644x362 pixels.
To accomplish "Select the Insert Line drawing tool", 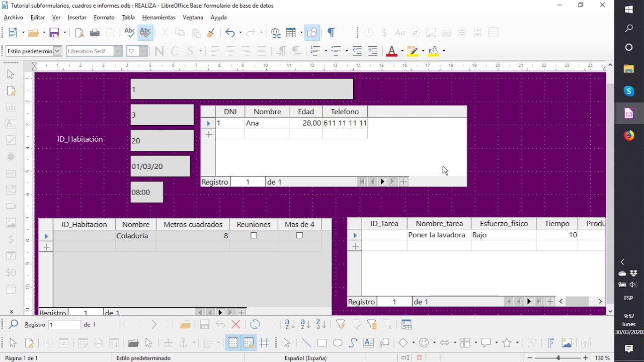I will pos(306,343).
